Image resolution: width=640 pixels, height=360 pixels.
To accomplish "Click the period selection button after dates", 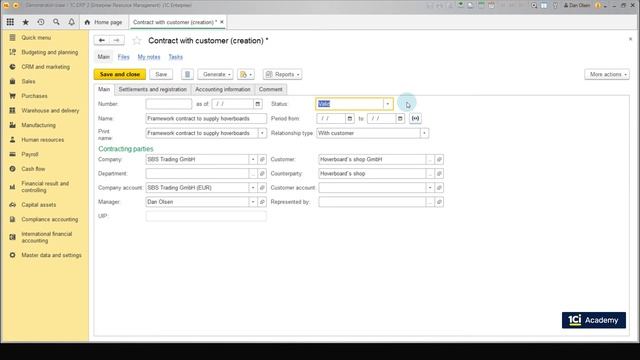I will 415,118.
